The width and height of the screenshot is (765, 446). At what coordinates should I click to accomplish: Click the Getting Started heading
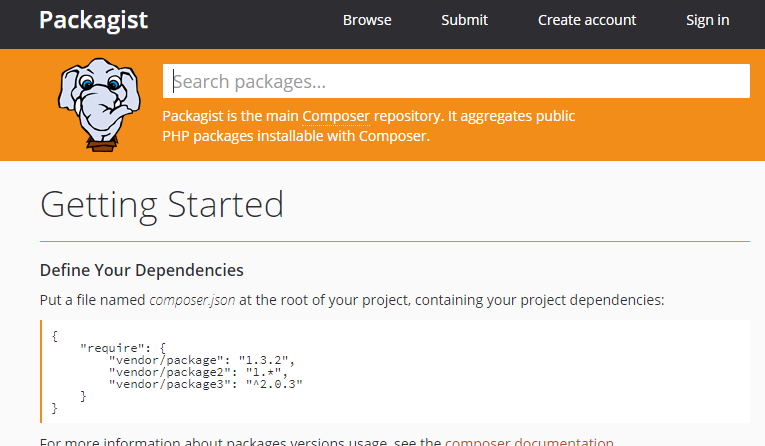click(x=162, y=205)
